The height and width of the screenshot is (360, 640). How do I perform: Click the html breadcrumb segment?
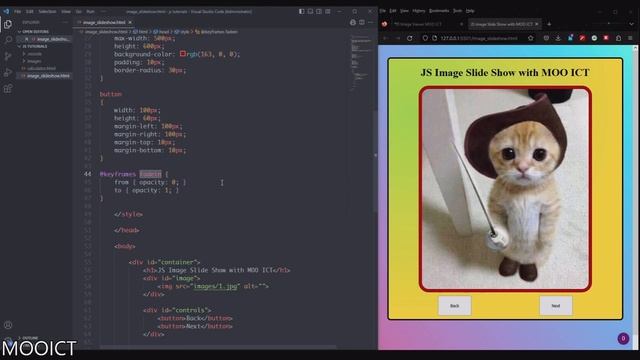(x=141, y=31)
